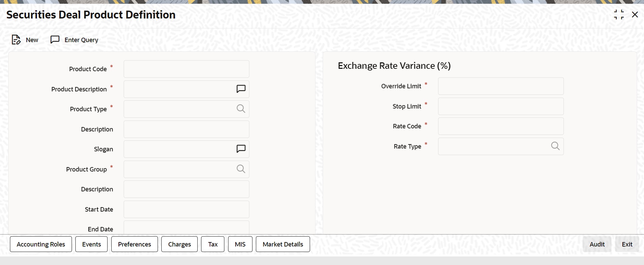Open the Preferences tab

click(x=135, y=244)
